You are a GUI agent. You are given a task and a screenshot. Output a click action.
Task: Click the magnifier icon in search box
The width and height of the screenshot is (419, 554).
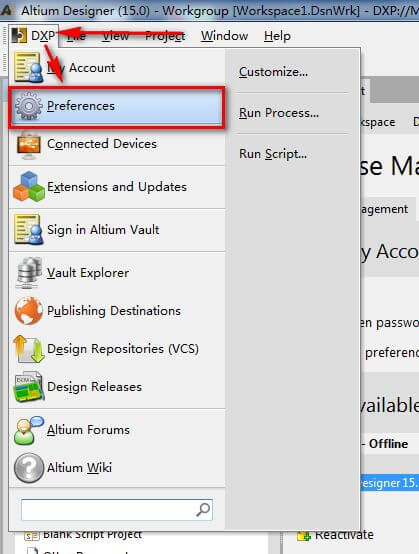203,509
